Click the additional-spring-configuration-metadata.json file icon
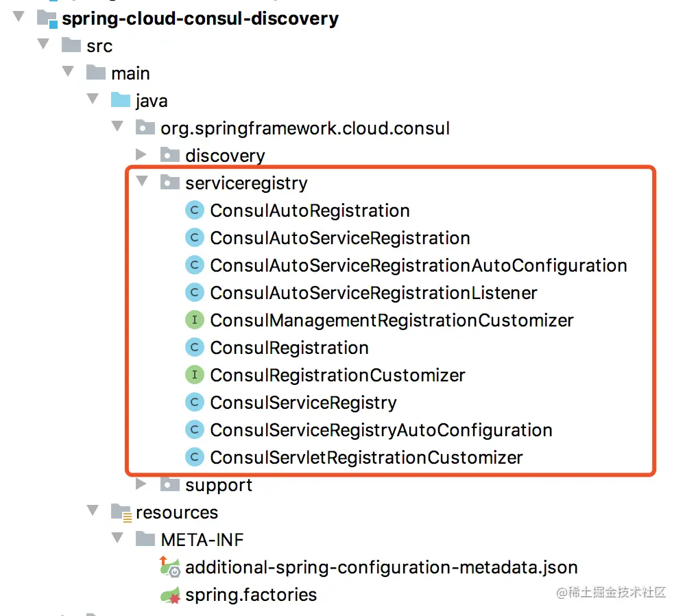The height and width of the screenshot is (616, 683). click(x=170, y=567)
